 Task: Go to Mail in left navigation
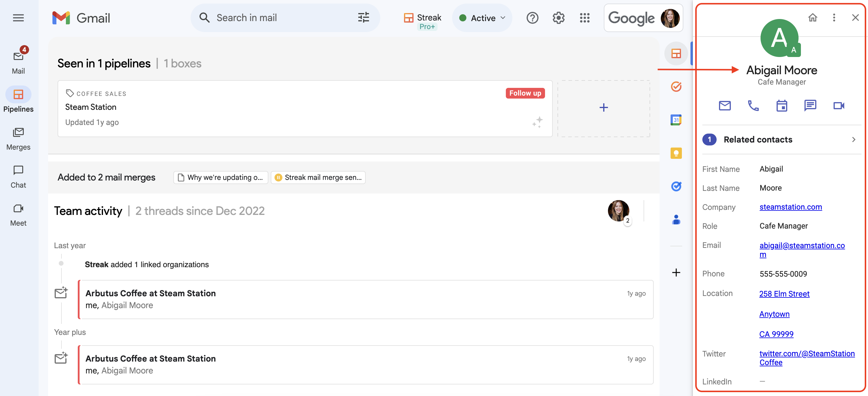pos(18,62)
